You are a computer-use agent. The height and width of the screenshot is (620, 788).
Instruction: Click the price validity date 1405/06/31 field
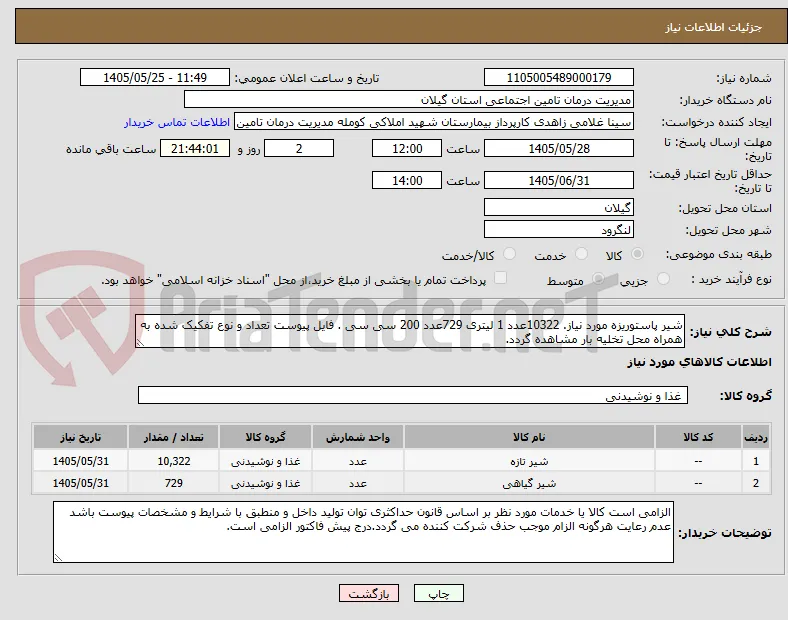tap(558, 180)
